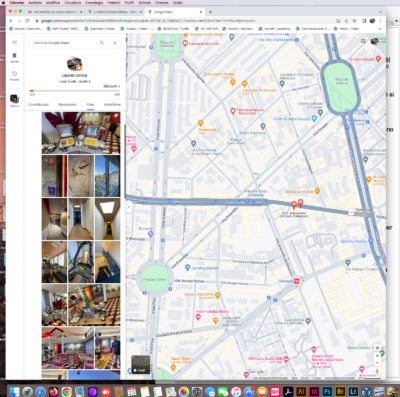Click the Pegman Street View icon
Viewport: 400px width, 397px height.
coord(377,371)
